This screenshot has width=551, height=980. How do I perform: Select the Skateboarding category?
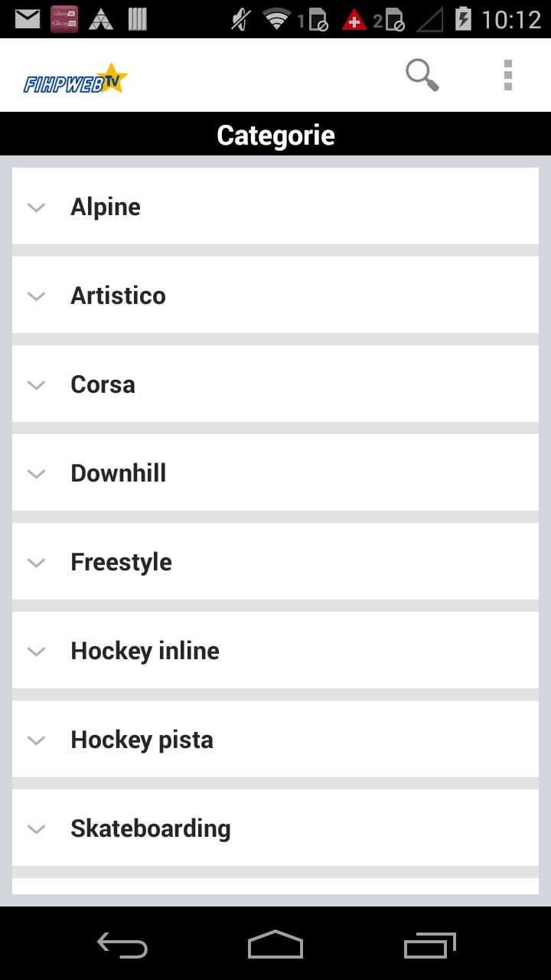point(150,828)
